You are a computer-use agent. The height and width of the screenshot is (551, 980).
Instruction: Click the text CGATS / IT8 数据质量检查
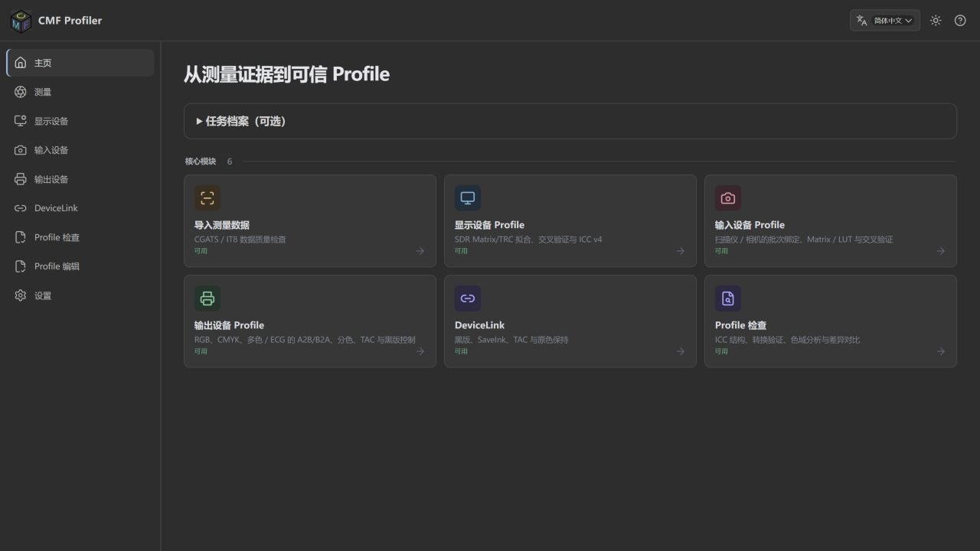pos(240,240)
